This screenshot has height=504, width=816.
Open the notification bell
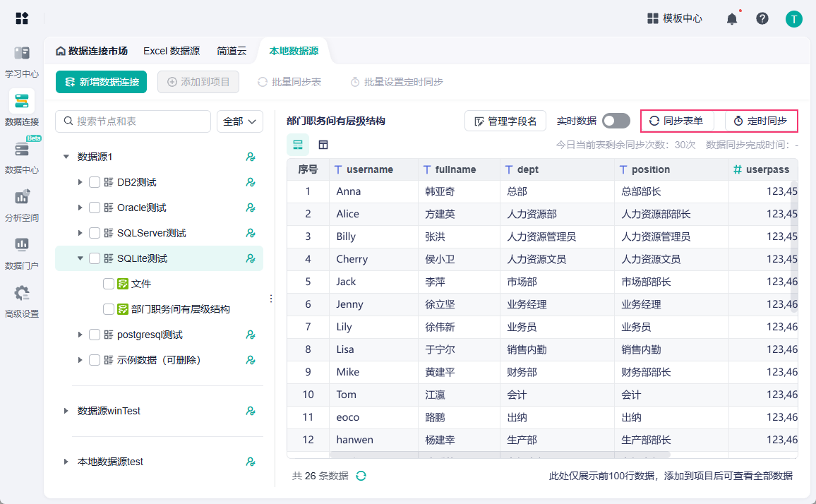[x=732, y=19]
